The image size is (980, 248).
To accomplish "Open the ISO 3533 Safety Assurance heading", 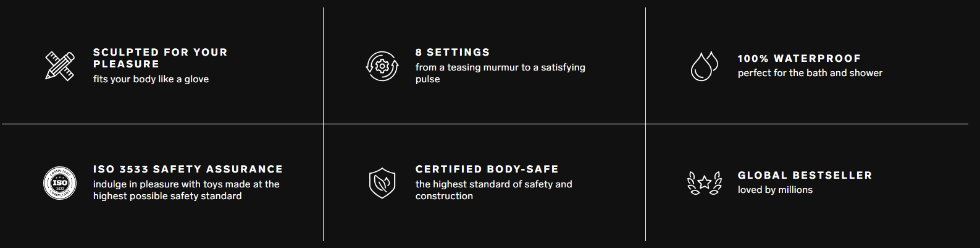I will coord(188,169).
